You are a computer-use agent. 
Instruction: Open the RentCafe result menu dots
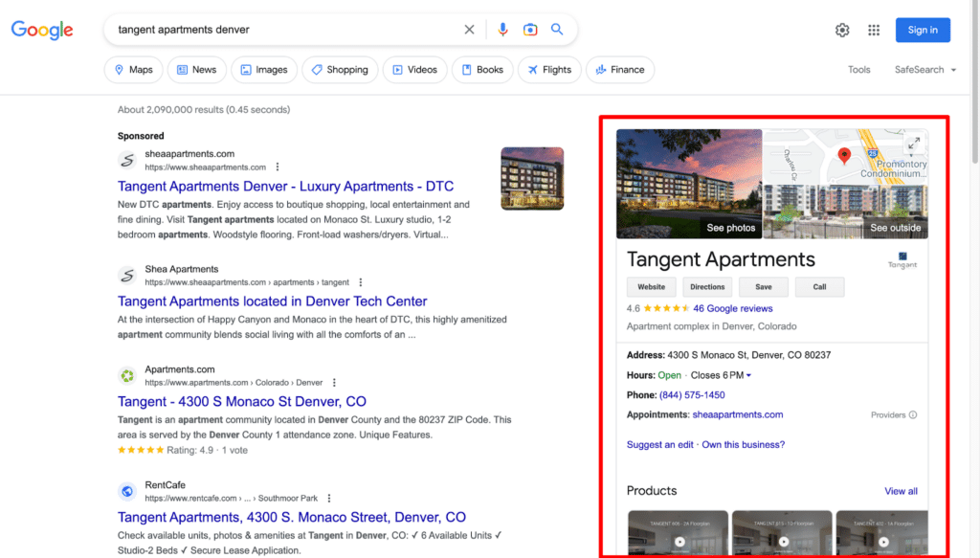click(329, 498)
